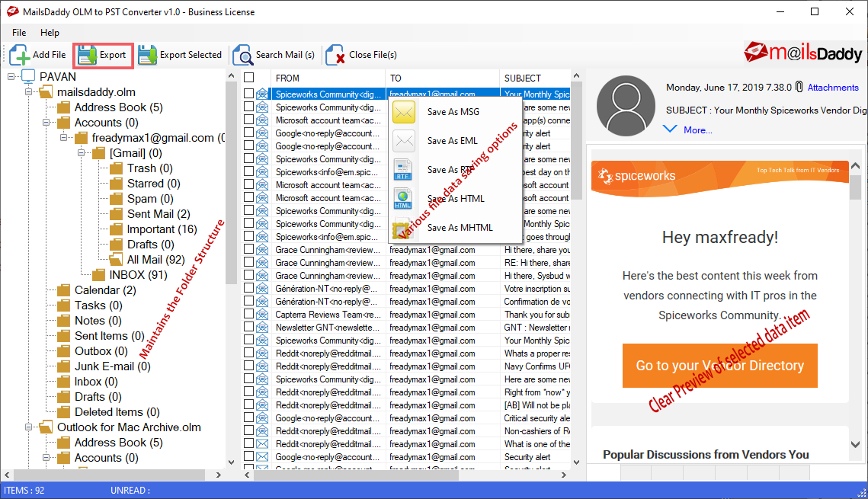Sort mails by TO column header
Image resolution: width=868 pixels, height=499 pixels.
pyautogui.click(x=442, y=78)
